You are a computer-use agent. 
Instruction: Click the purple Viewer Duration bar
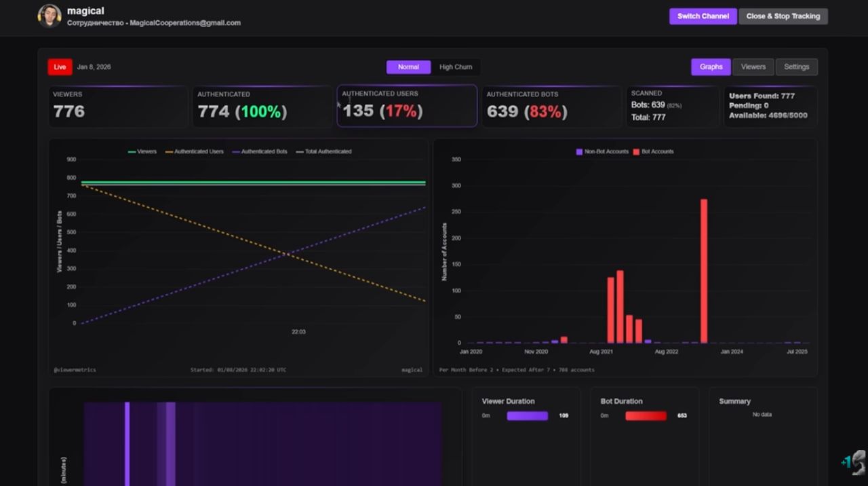(527, 415)
